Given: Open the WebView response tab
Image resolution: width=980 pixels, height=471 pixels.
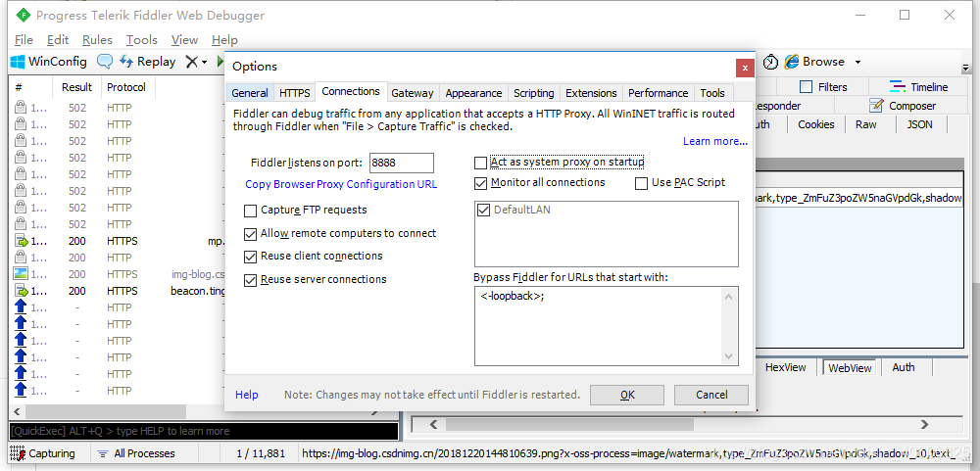Looking at the screenshot, I should pyautogui.click(x=850, y=368).
